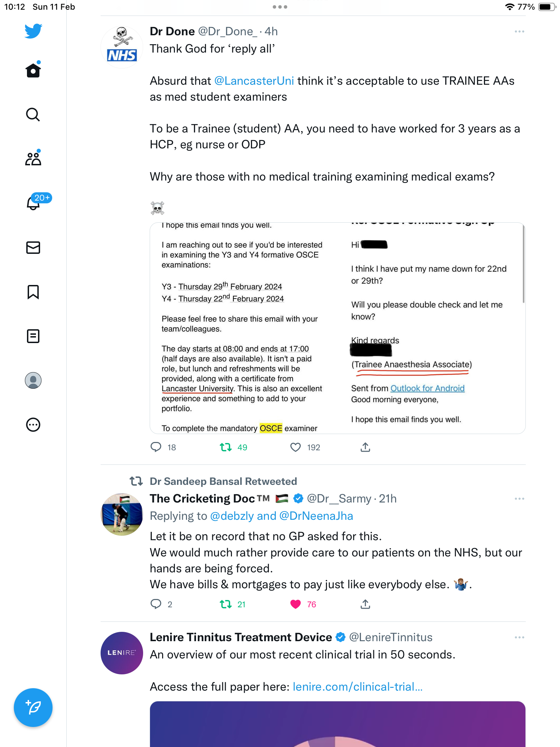Open the Messages envelope icon
The image size is (560, 747).
33,248
